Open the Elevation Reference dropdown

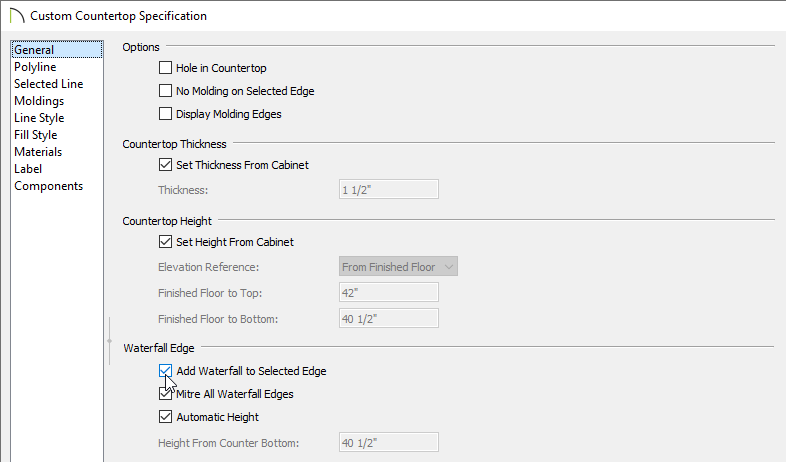coord(398,267)
